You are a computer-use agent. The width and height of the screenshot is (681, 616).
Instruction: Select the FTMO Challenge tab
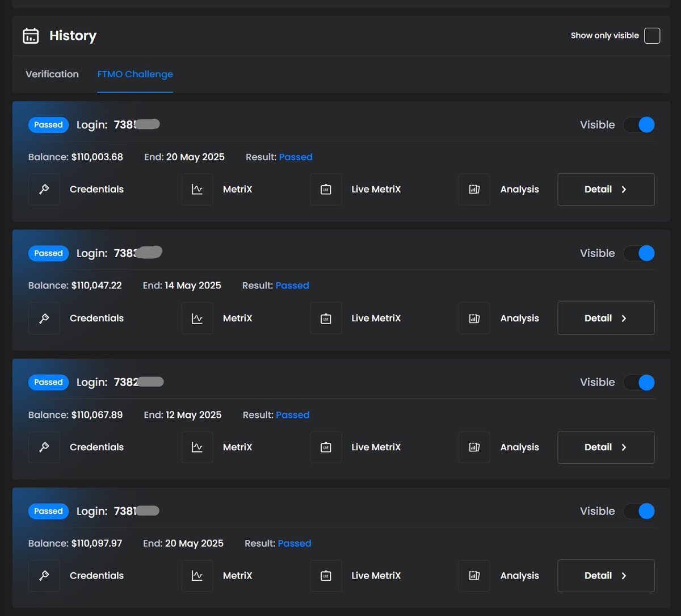(x=135, y=74)
